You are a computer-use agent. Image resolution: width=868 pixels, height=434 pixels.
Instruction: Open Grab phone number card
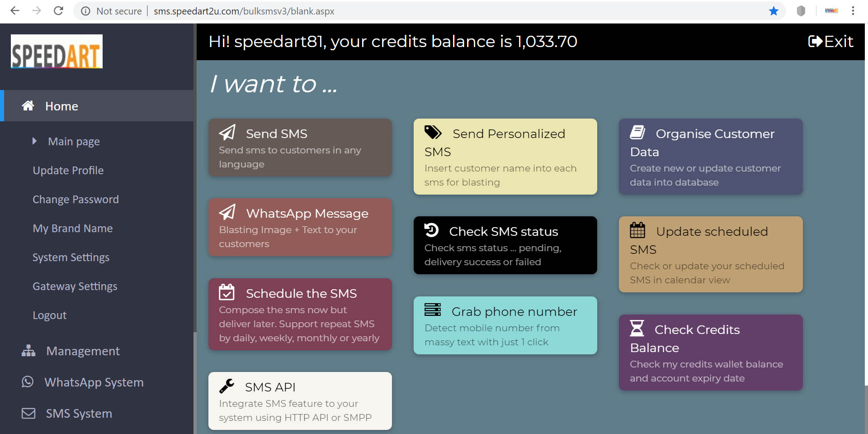tap(505, 325)
